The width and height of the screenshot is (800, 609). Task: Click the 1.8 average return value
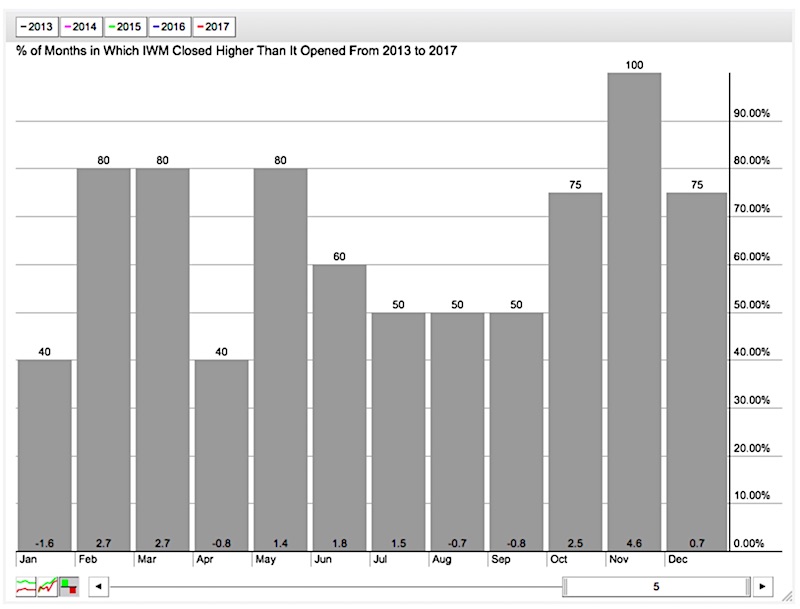click(x=339, y=543)
